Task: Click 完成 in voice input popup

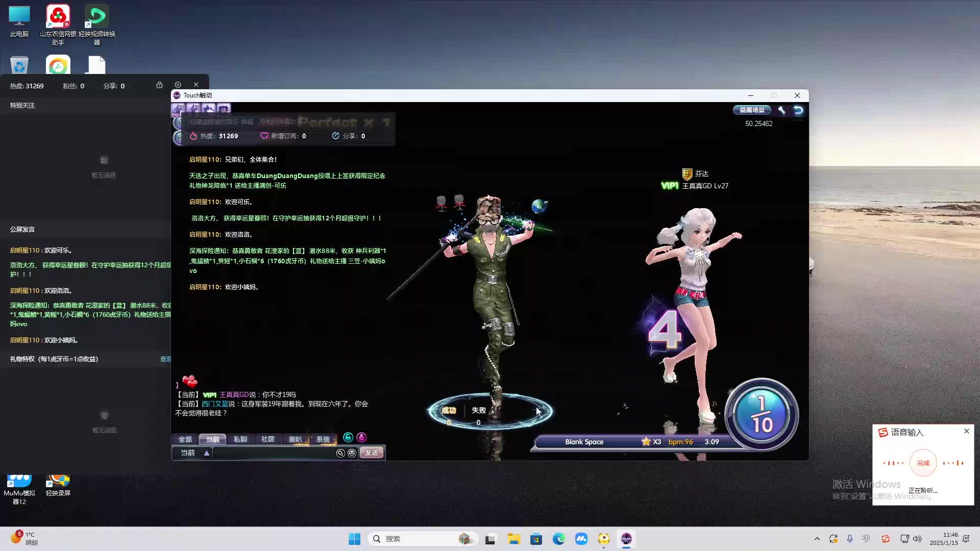Action: pyautogui.click(x=923, y=463)
